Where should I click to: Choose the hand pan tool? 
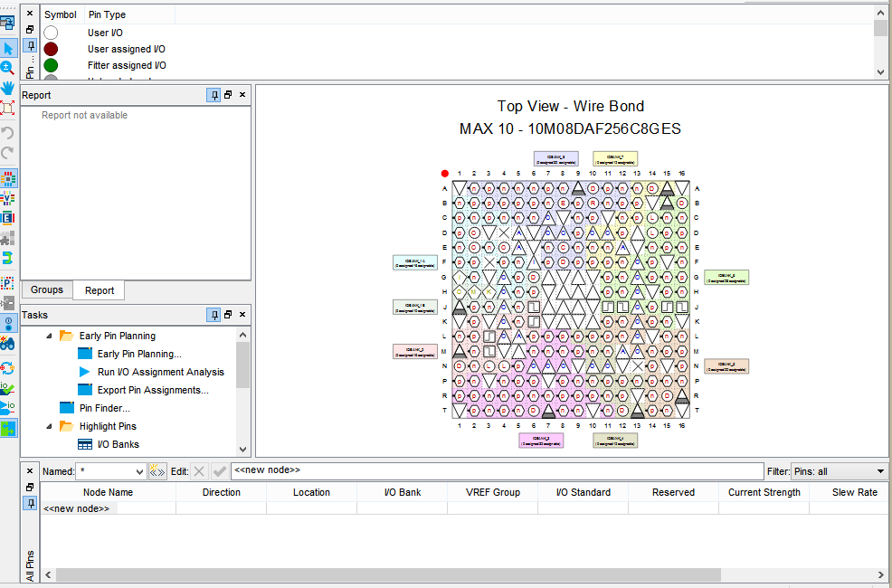tap(8, 88)
